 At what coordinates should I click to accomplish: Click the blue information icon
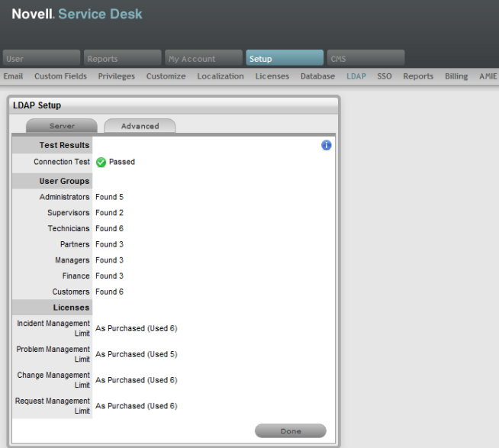click(327, 145)
